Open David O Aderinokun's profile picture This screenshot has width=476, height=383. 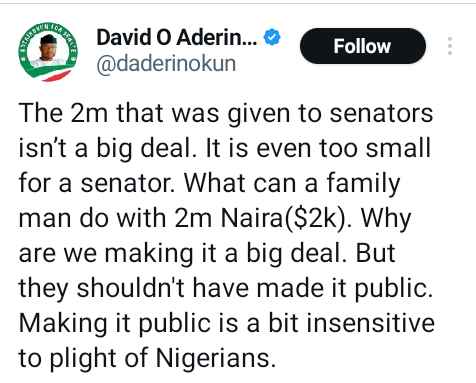[49, 52]
